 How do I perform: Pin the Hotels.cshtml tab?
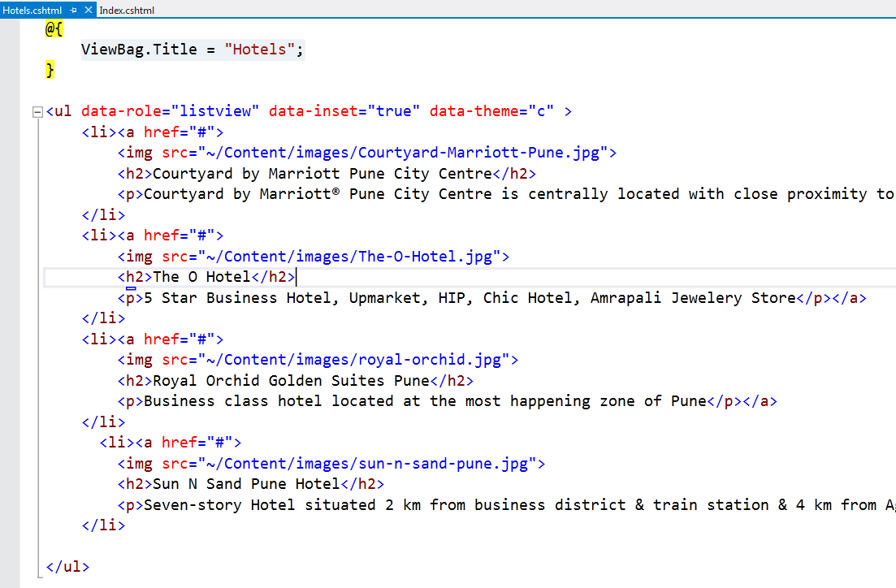(x=73, y=11)
